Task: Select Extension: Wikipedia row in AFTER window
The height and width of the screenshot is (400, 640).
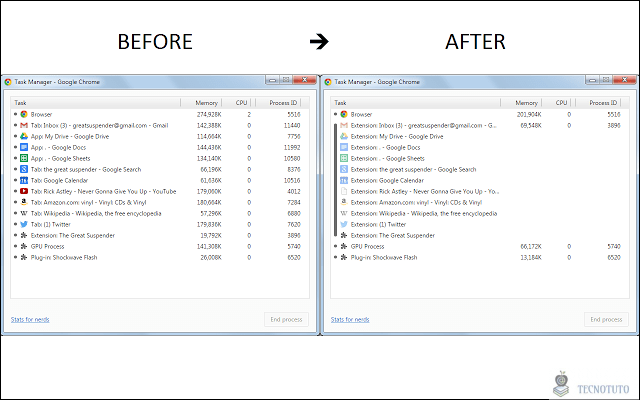Action: pos(480,213)
